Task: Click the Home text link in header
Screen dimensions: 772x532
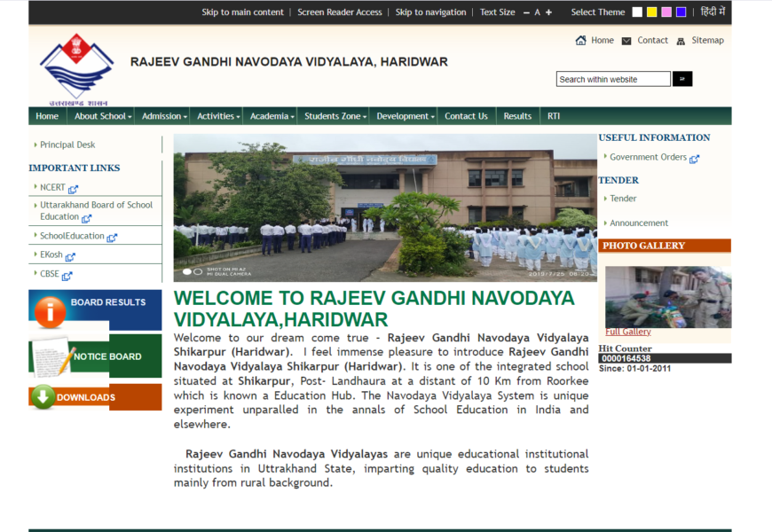Action: click(603, 41)
